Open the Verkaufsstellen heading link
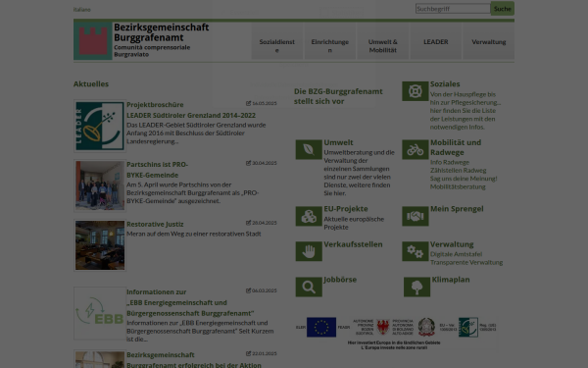This screenshot has height=368, width=588. (x=353, y=244)
